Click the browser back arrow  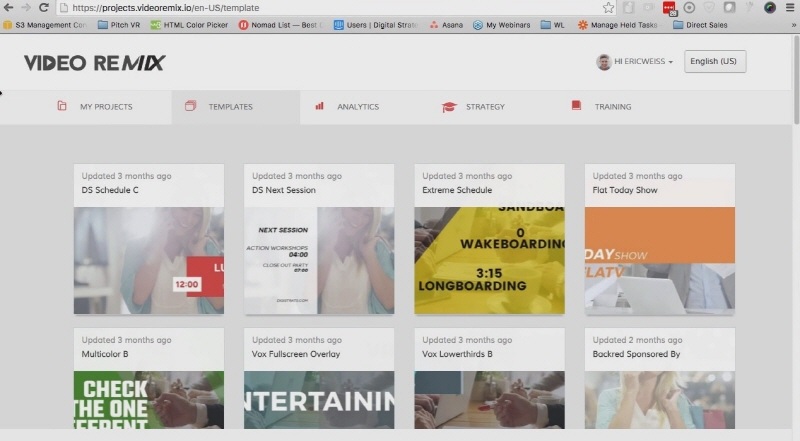click(x=8, y=8)
